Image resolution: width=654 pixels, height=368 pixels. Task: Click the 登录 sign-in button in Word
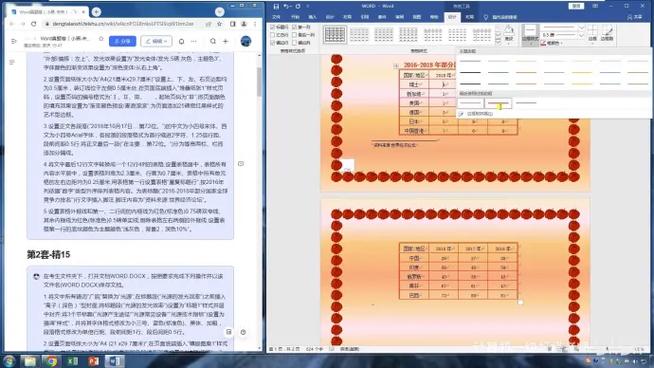click(x=576, y=6)
